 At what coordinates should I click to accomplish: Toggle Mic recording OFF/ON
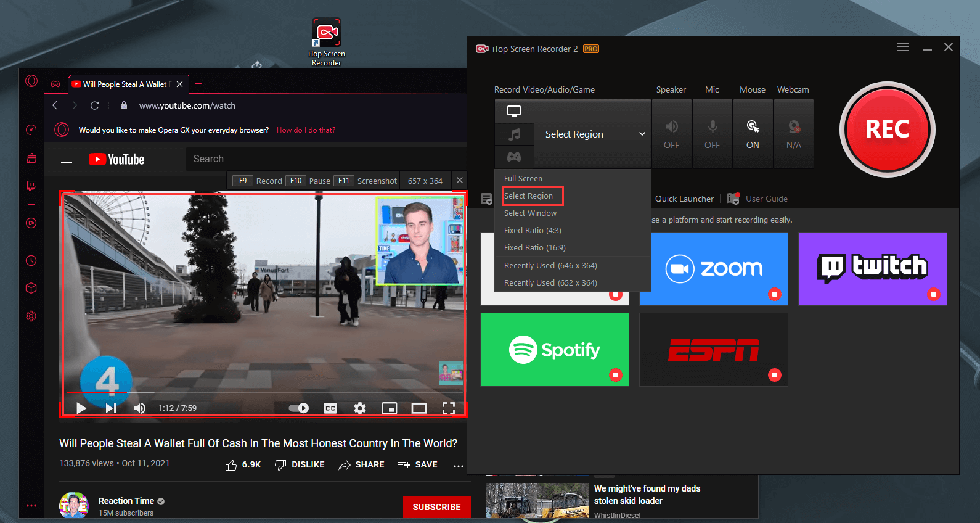click(x=712, y=134)
